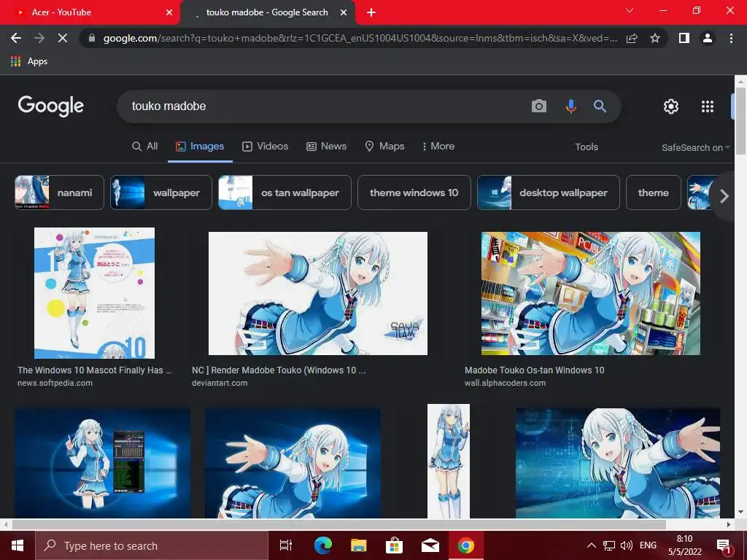This screenshot has height=560, width=747.
Task: Show hidden system tray icons
Action: [591, 545]
